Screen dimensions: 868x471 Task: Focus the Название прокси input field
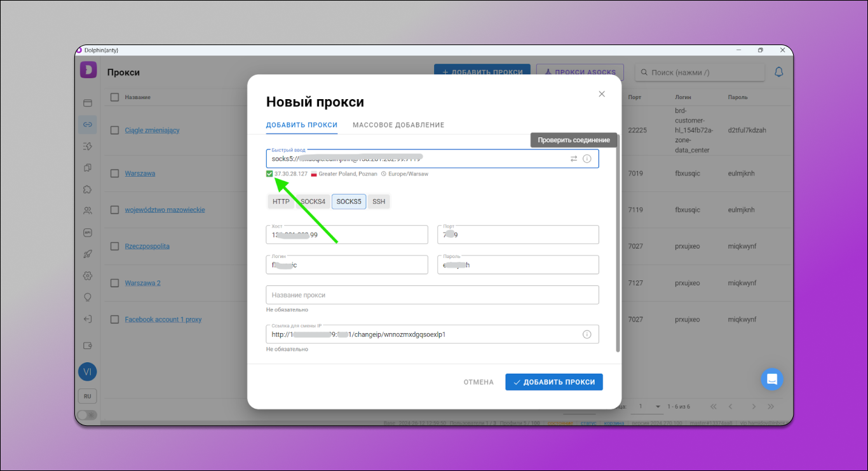pyautogui.click(x=433, y=295)
